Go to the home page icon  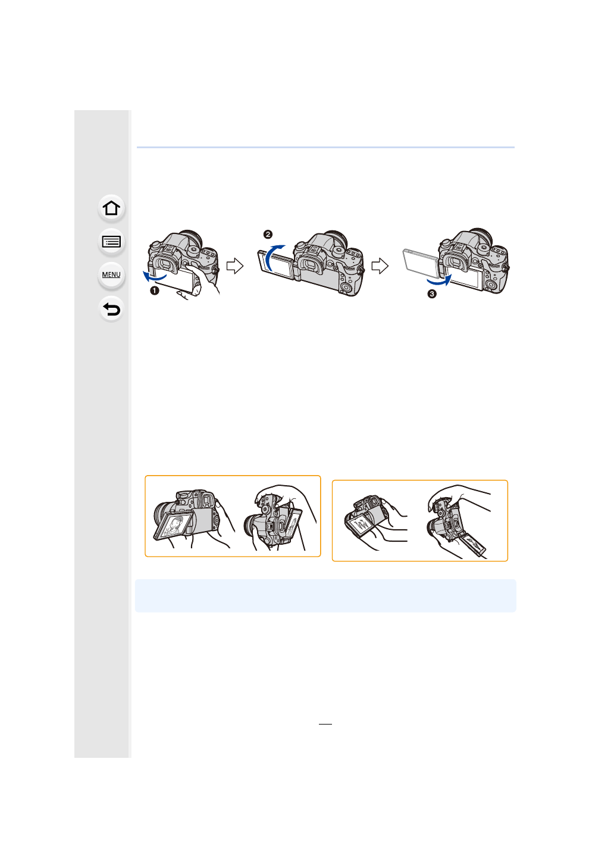(x=111, y=208)
